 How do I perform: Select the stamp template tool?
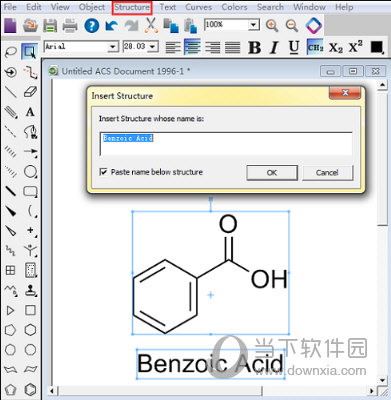30,290
